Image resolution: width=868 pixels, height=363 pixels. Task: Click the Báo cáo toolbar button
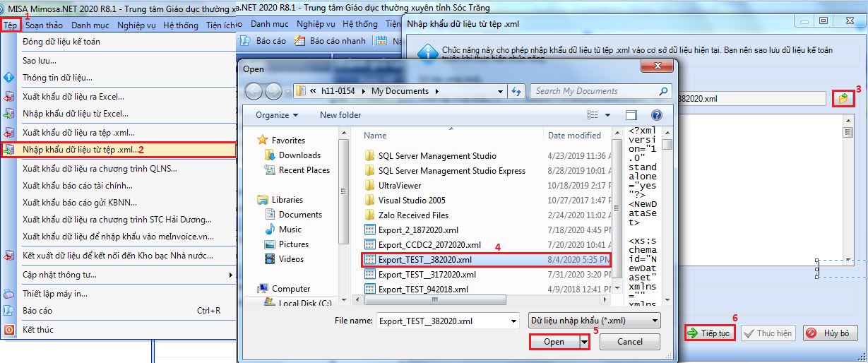point(264,41)
